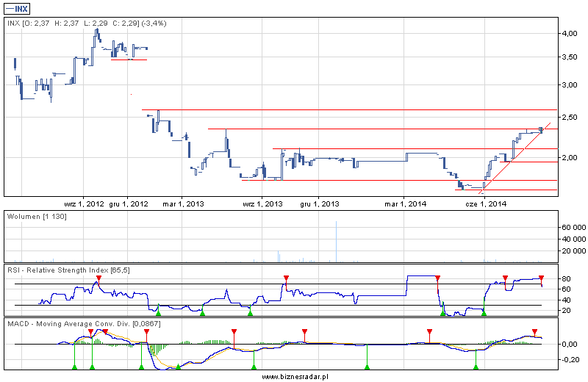588x382 pixels.
Task: Click the leftmost green triangle in RSI panel
Action: click(x=158, y=313)
